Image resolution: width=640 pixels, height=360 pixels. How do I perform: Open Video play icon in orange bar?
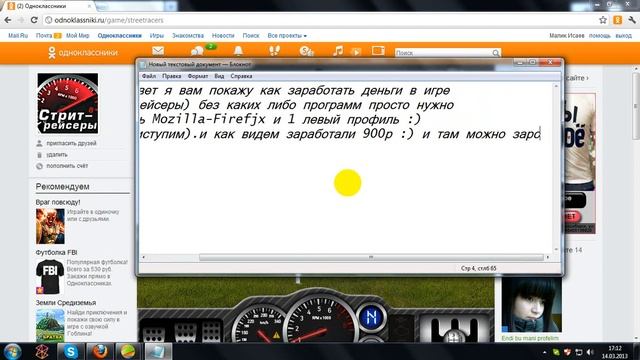(356, 52)
